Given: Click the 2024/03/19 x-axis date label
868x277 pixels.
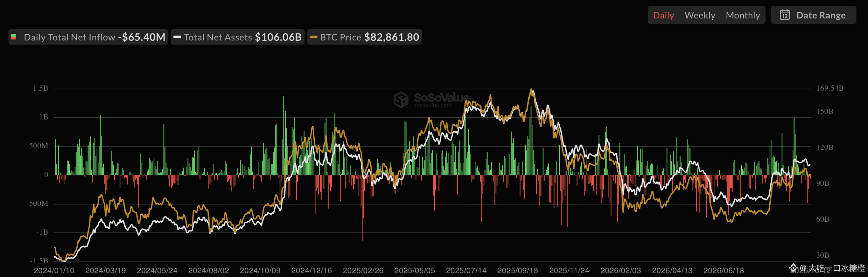Looking at the screenshot, I should pyautogui.click(x=105, y=271).
